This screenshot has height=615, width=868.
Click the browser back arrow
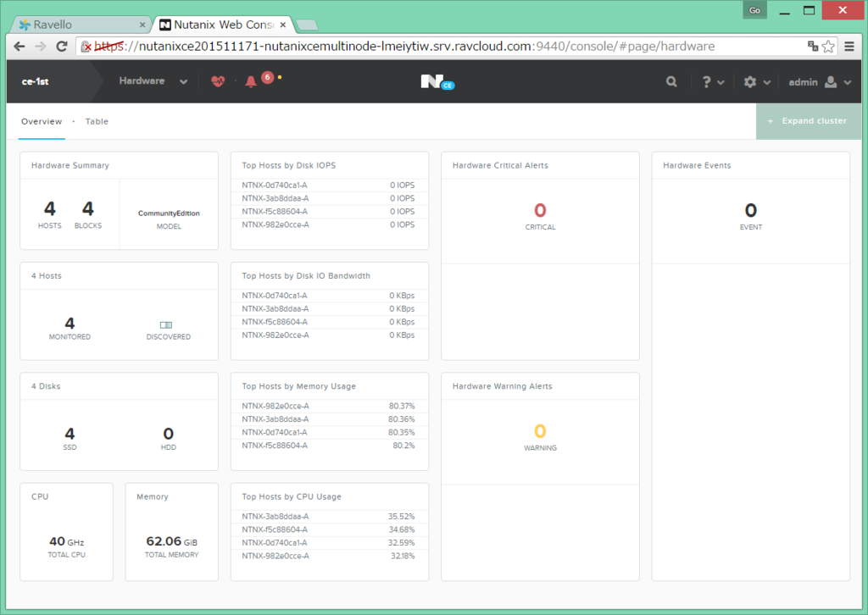point(19,47)
